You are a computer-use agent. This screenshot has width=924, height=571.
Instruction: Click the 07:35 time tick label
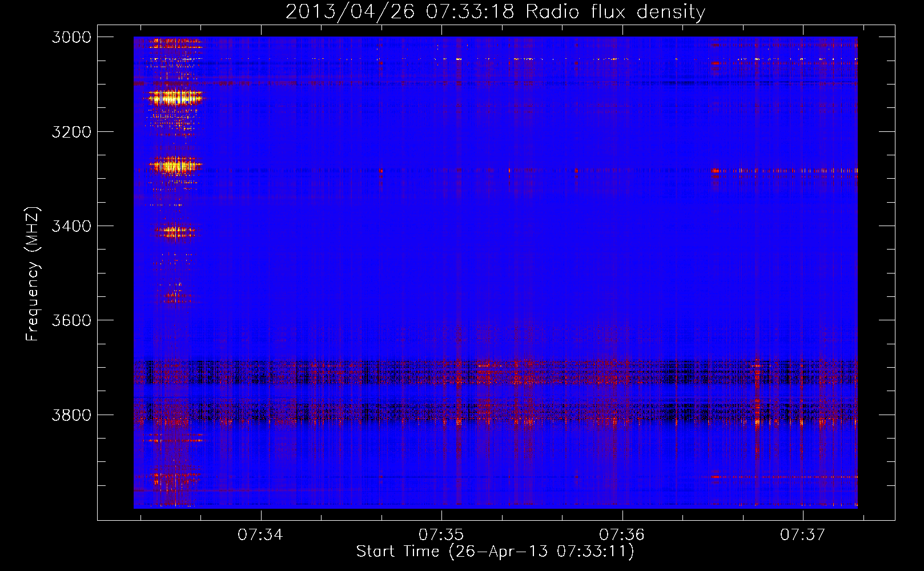441,534
